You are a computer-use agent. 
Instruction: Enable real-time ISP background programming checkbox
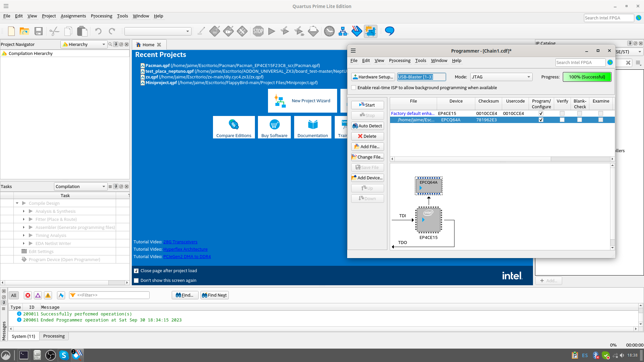coord(354,88)
